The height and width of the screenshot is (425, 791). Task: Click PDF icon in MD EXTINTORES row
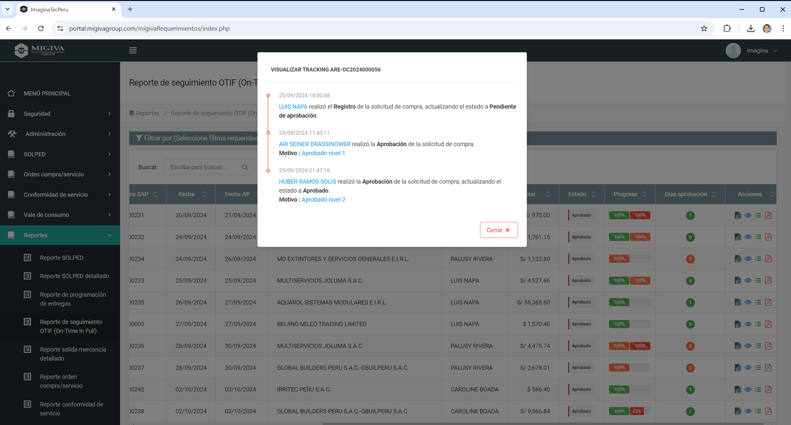coord(768,259)
